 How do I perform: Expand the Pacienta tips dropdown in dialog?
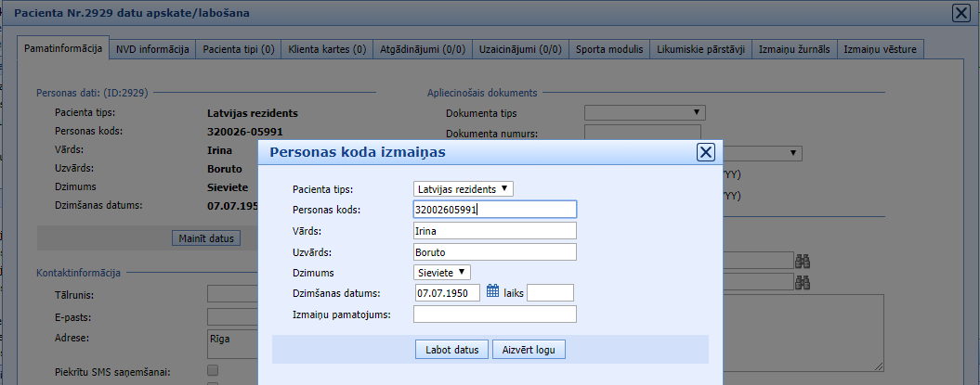(463, 188)
